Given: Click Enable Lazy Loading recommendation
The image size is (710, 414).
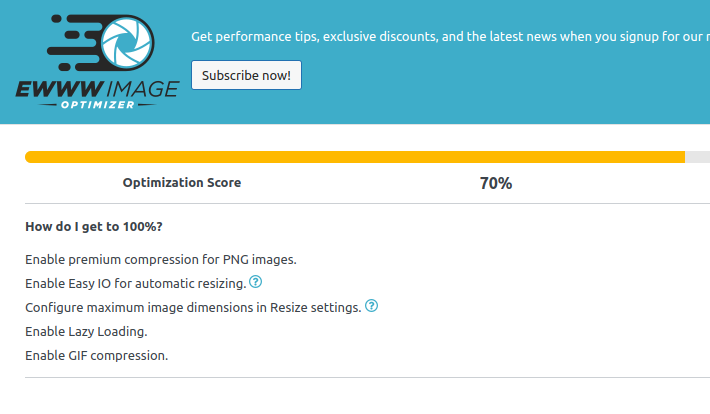Looking at the screenshot, I should pos(86,332).
